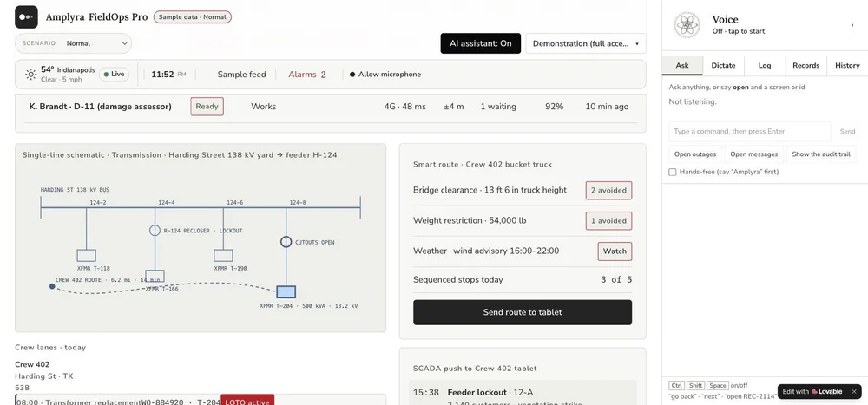868x405 pixels.
Task: Open the Demonstration access dropdown
Action: click(x=586, y=43)
